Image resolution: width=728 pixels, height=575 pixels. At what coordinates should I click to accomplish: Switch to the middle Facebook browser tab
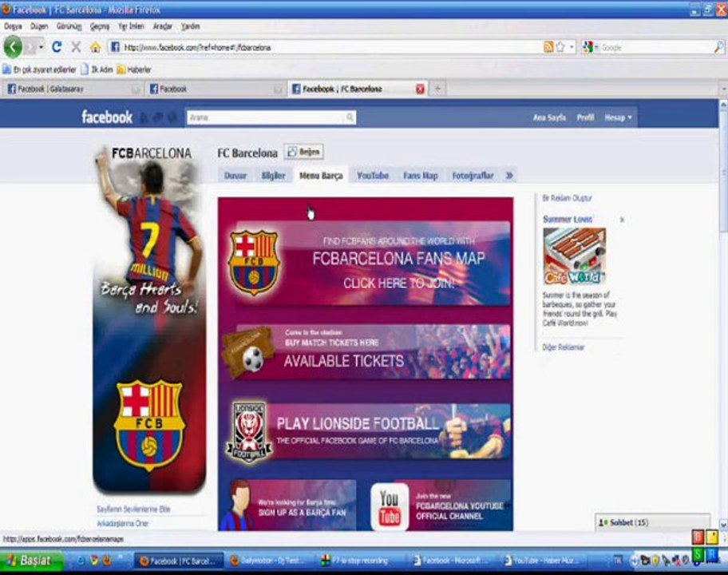215,89
